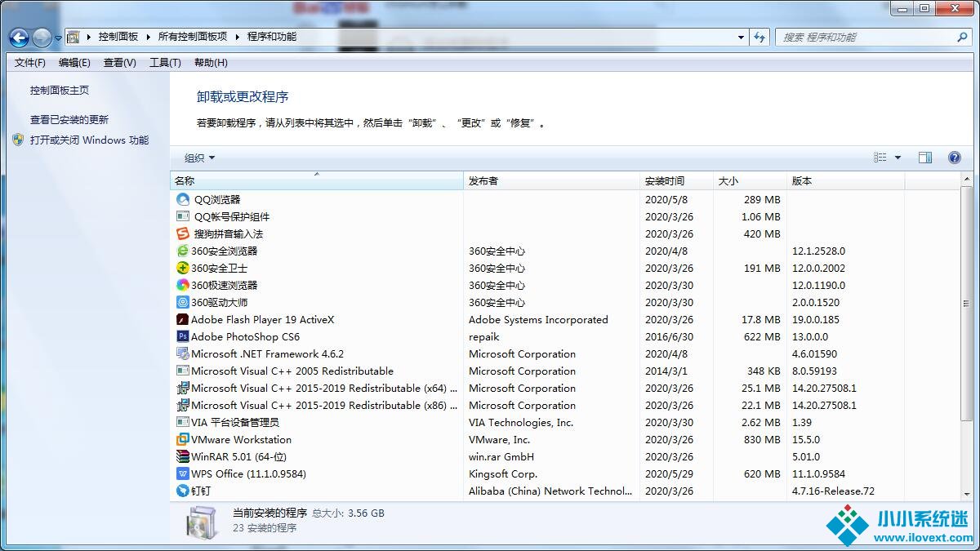980x551 pixels.
Task: Toggle the preview pane icon
Action: pos(925,158)
